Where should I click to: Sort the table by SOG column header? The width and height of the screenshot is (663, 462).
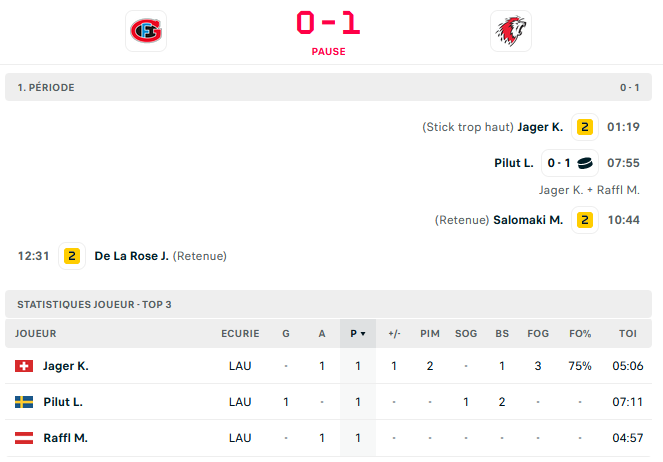click(466, 334)
